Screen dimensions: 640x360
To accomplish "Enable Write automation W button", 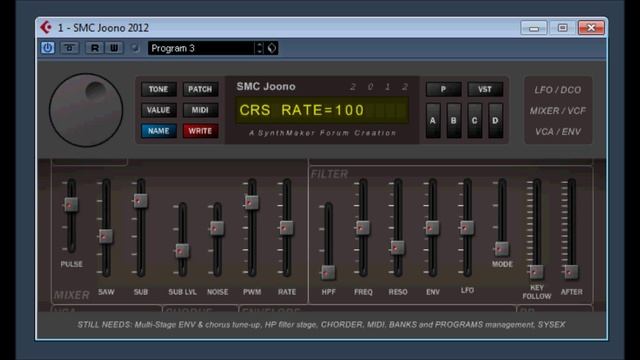I will pyautogui.click(x=114, y=48).
